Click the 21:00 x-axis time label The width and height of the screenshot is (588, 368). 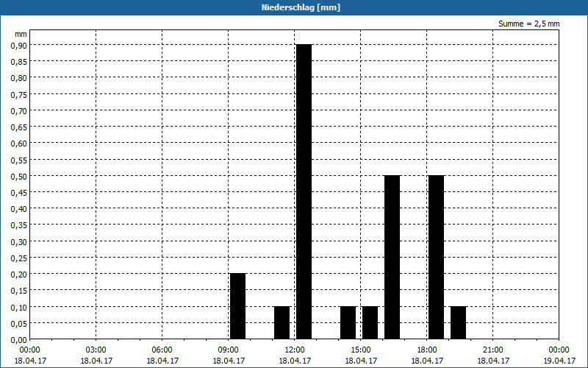(x=492, y=350)
